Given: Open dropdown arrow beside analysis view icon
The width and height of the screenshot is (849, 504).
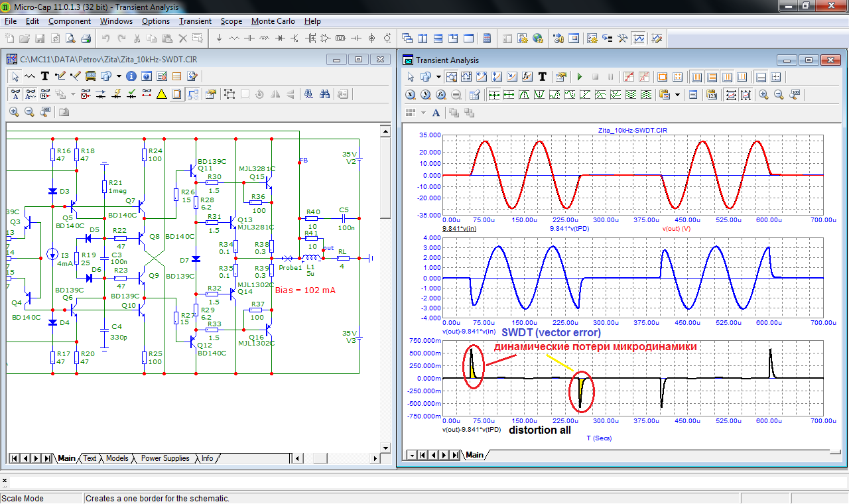Looking at the screenshot, I should (x=438, y=77).
